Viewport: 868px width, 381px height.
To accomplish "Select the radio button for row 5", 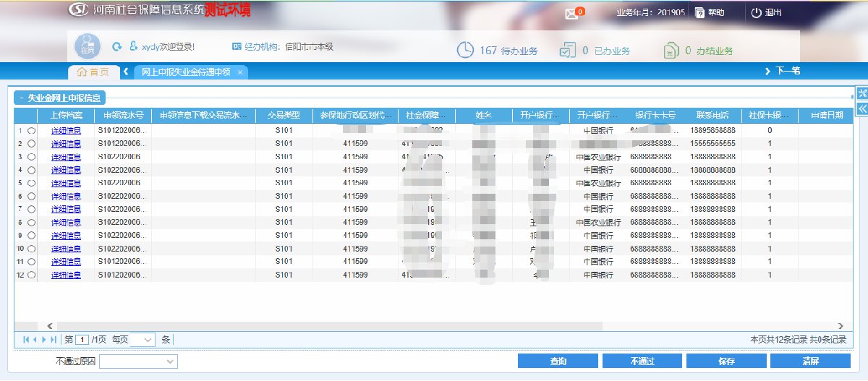I will point(31,184).
